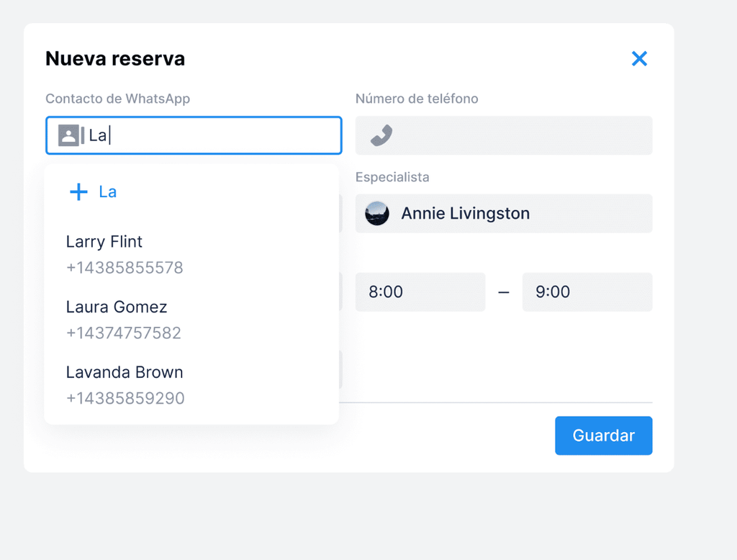The image size is (737, 560).
Task: Click the "Especialista" field label
Action: tap(392, 177)
